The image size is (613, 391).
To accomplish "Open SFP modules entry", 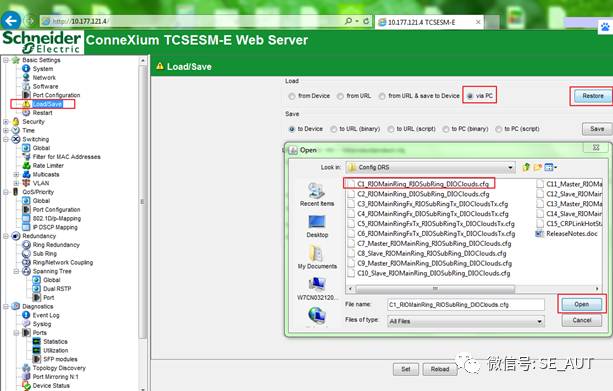I will 60,359.
